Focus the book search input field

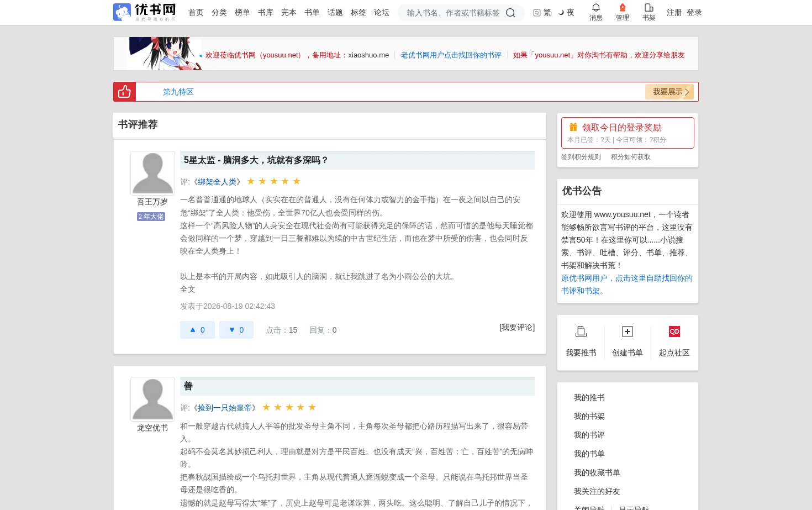453,13
